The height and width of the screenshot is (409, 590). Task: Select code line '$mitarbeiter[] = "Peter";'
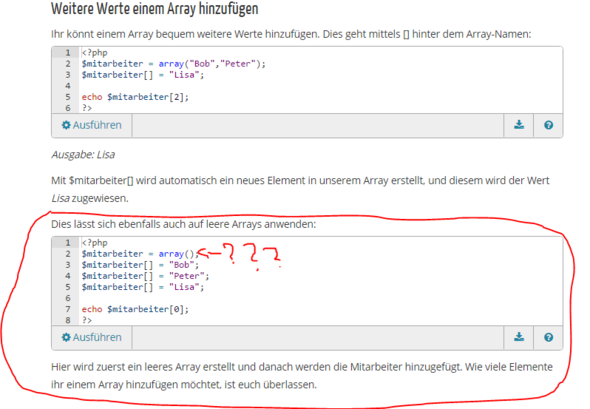(x=145, y=276)
